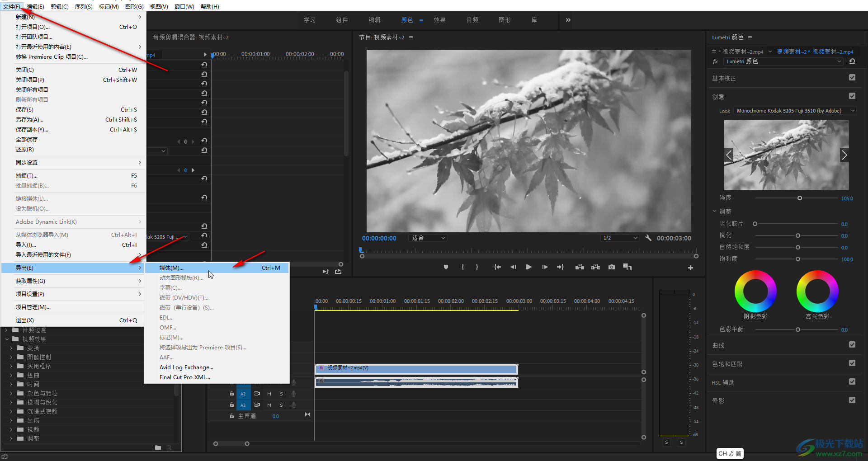
Task: Enable voice-over record on A2
Action: 293,394
